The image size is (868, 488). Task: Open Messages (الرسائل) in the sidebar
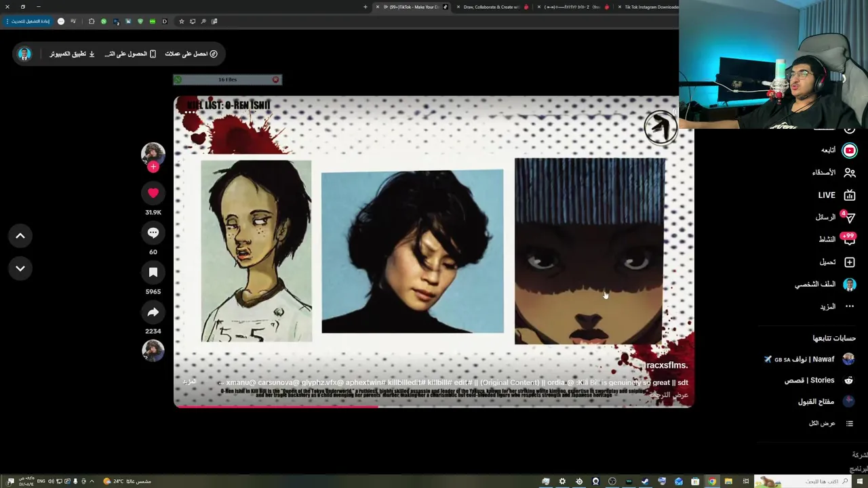[x=835, y=218]
